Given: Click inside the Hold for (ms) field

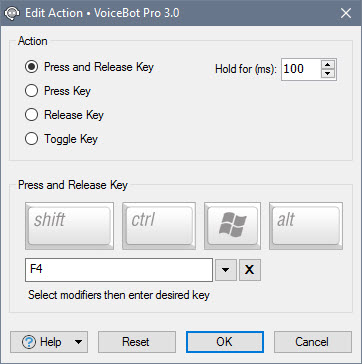Looking at the screenshot, I should (301, 69).
